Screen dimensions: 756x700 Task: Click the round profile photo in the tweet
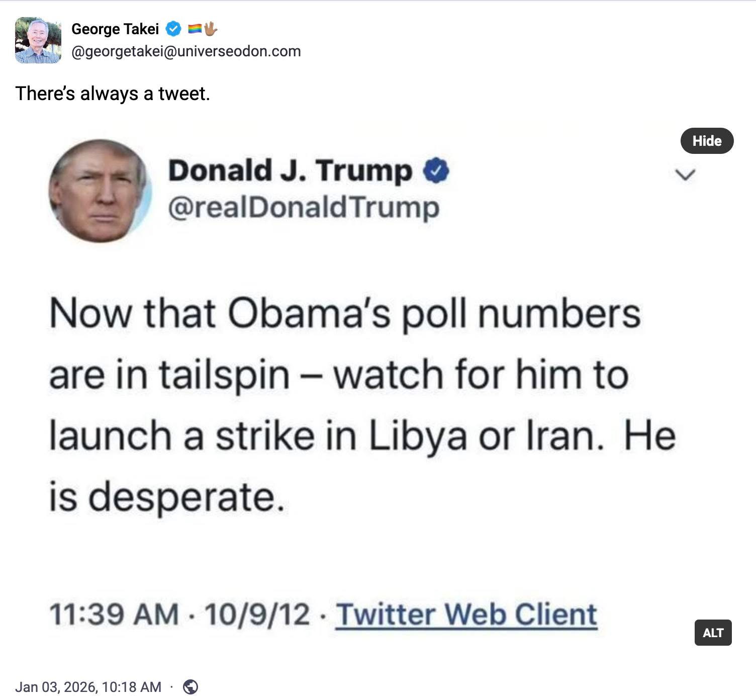click(101, 191)
